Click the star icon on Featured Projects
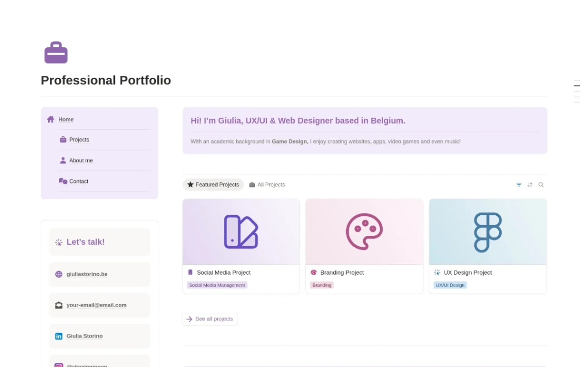The width and height of the screenshot is (588, 367). pos(190,185)
